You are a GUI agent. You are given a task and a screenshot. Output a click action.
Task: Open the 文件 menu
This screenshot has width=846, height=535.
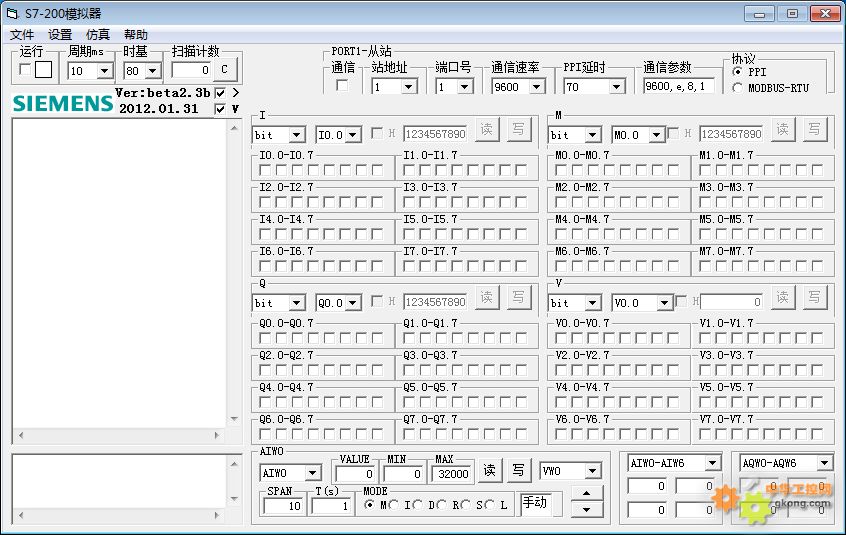22,35
